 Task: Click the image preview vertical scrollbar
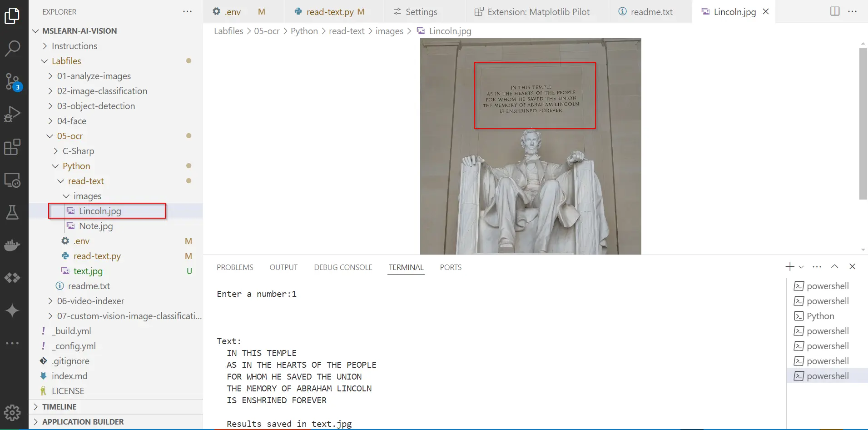point(863,123)
